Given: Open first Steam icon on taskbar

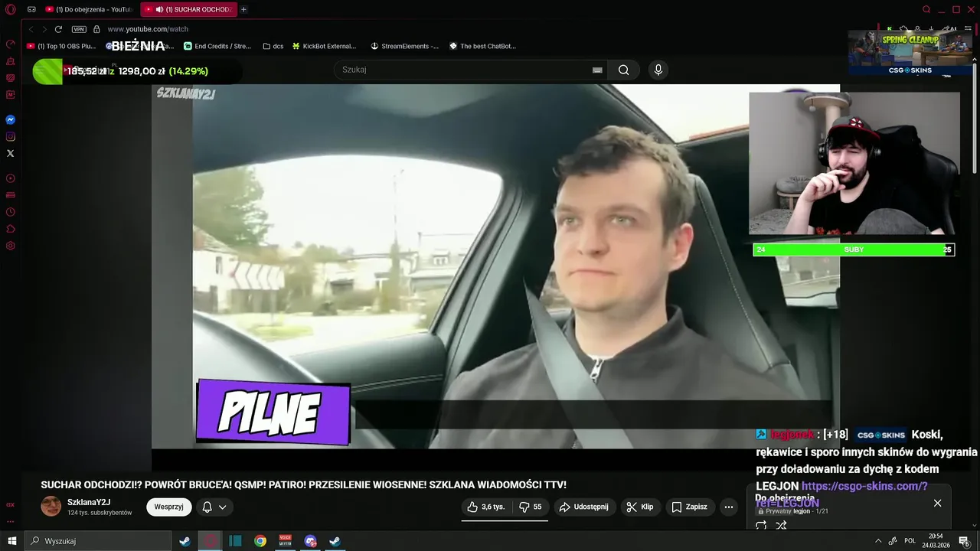Looking at the screenshot, I should click(185, 541).
